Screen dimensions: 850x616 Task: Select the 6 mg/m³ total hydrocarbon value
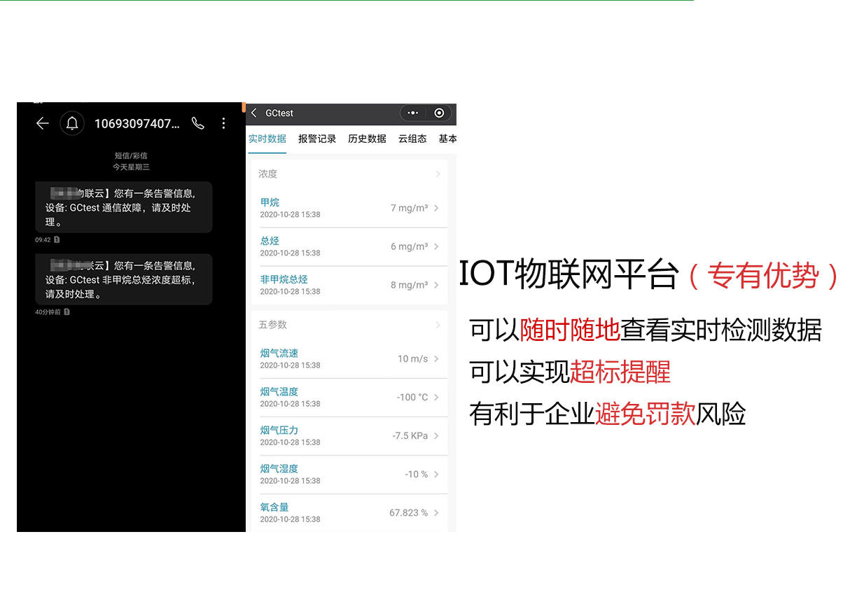[409, 246]
